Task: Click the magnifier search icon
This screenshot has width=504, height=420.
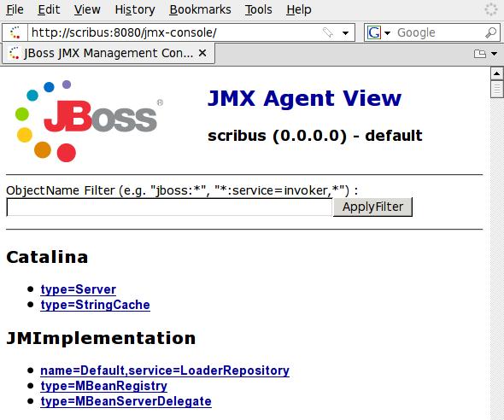Action: pyautogui.click(x=490, y=32)
